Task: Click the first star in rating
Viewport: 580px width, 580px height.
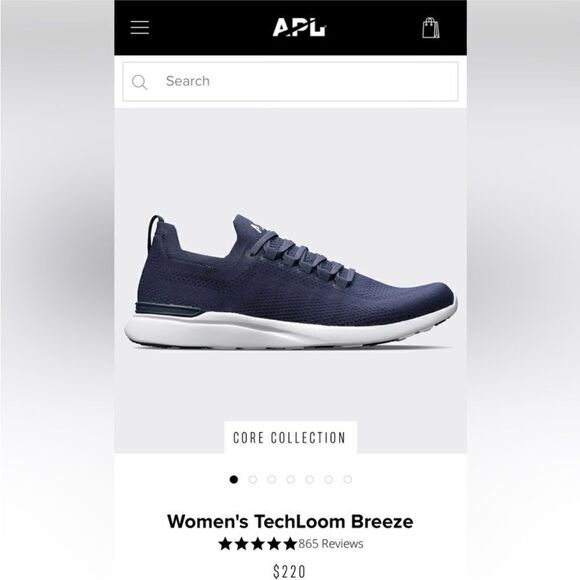Action: [226, 544]
